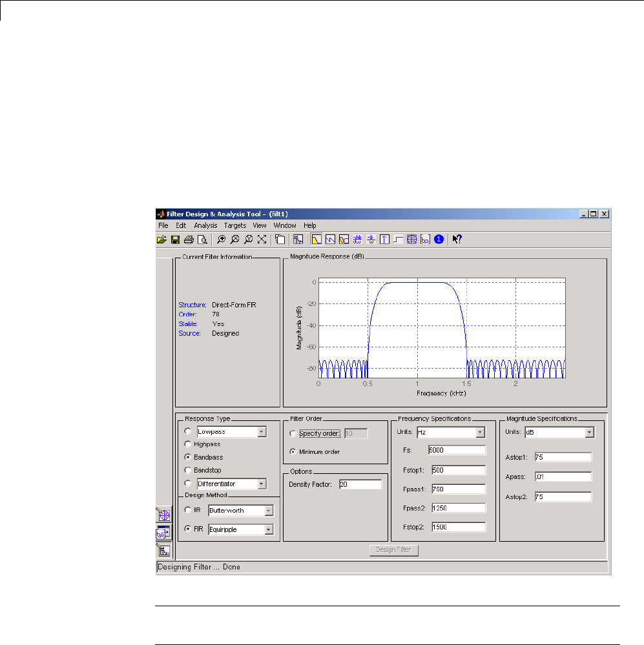Viewport: 644px width, 645px height.
Task: Click the magnitude response plot area
Action: point(442,328)
